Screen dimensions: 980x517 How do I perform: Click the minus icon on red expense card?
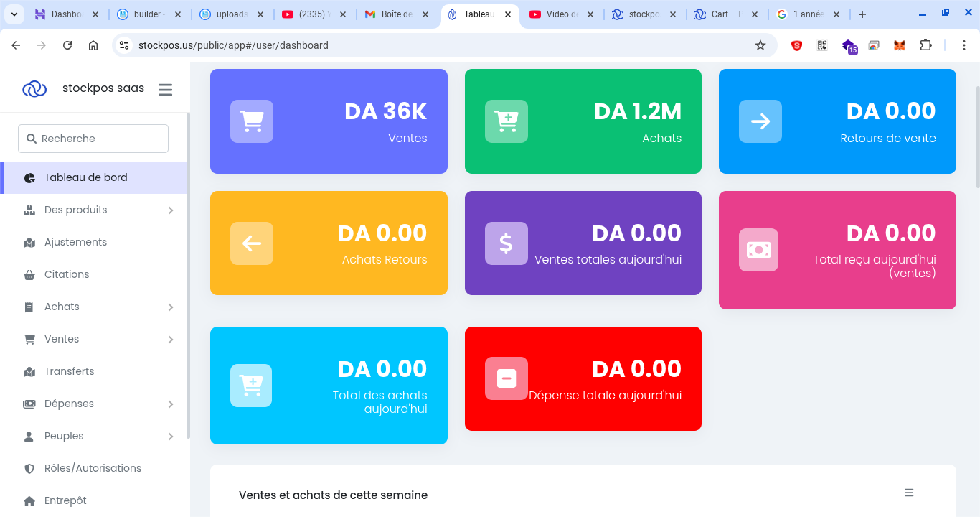[x=506, y=378]
